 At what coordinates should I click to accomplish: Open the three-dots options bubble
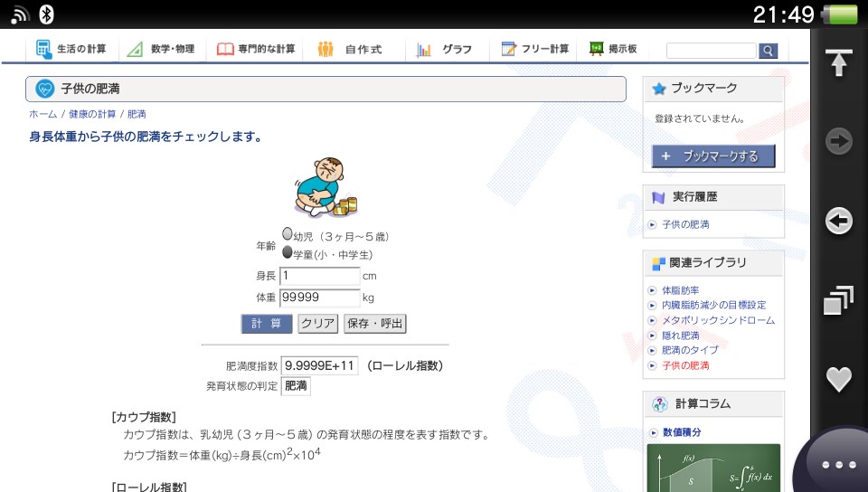tap(838, 465)
